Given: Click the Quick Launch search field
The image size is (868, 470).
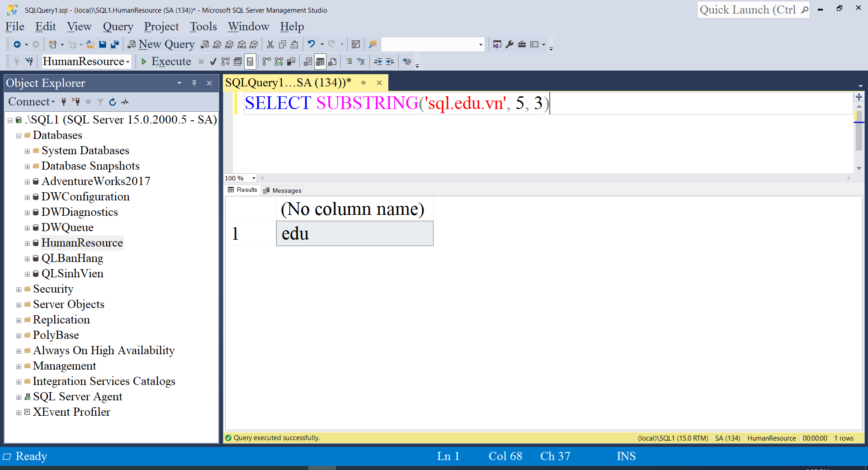Looking at the screenshot, I should [748, 10].
